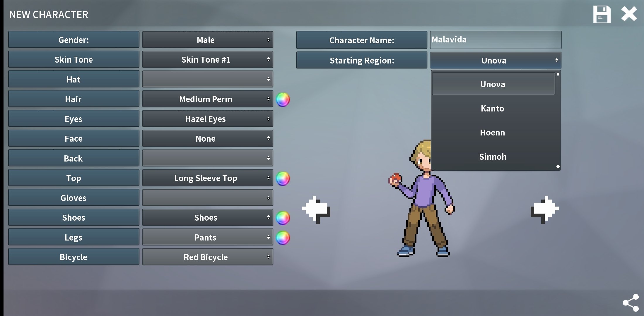The height and width of the screenshot is (316, 644).
Task: Select Kanto as starting region
Action: pyautogui.click(x=493, y=108)
